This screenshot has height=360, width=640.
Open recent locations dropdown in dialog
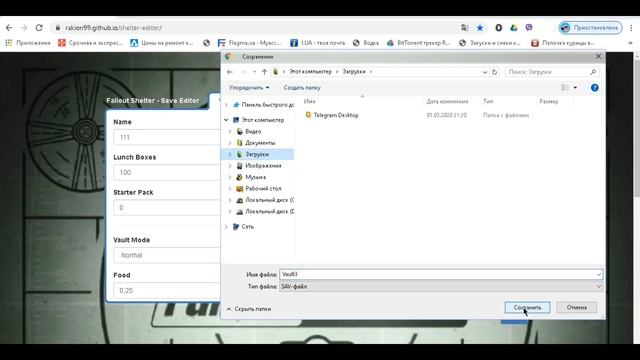point(254,72)
